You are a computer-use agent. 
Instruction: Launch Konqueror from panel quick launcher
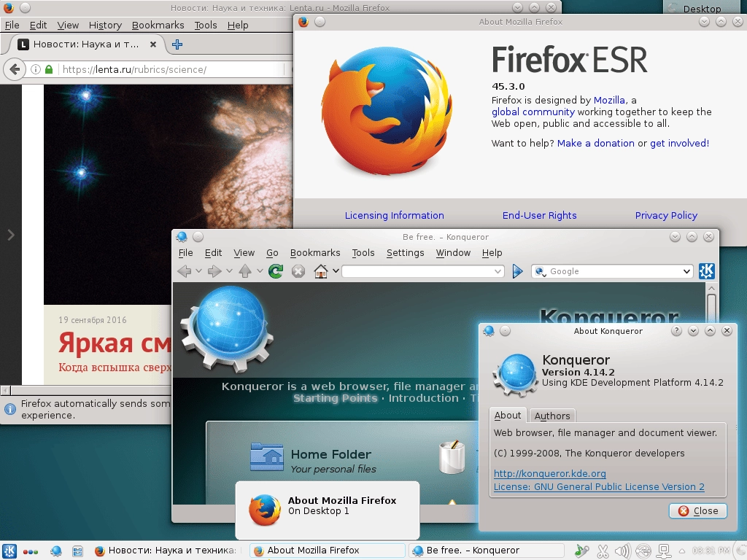point(55,551)
